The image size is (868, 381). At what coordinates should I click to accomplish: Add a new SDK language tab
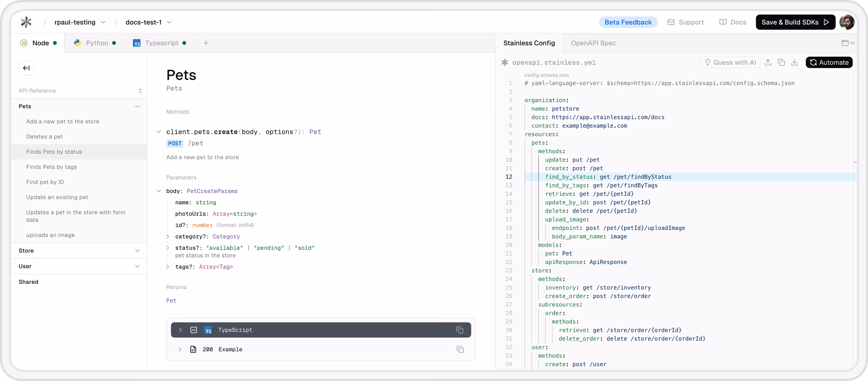[x=206, y=43]
